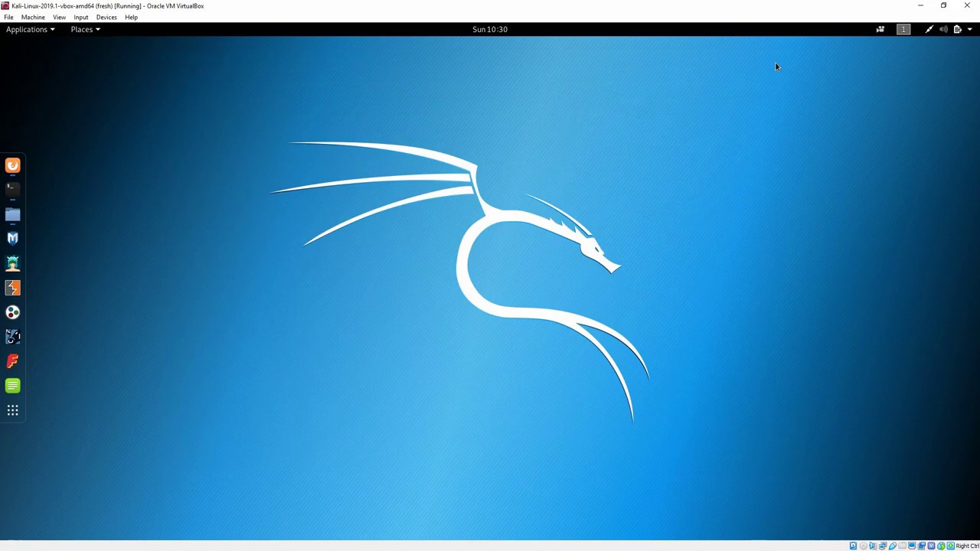This screenshot has width=980, height=551.
Task: Click VirtualBox optical drive indicator
Action: pos(864,546)
